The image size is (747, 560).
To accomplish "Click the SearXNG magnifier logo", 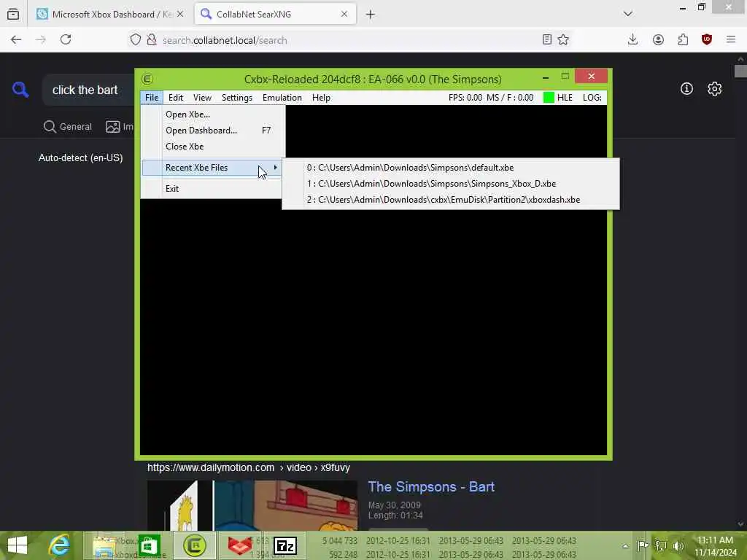I will point(20,89).
